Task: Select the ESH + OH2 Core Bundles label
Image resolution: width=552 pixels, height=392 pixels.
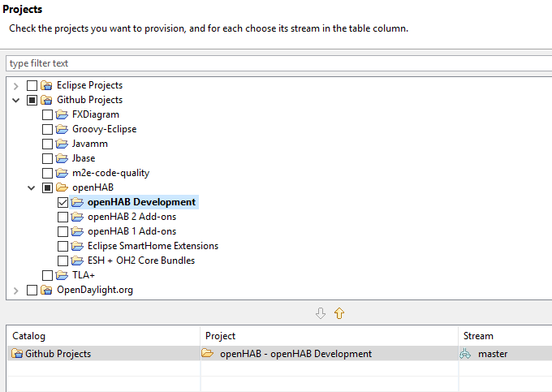Action: pos(141,261)
